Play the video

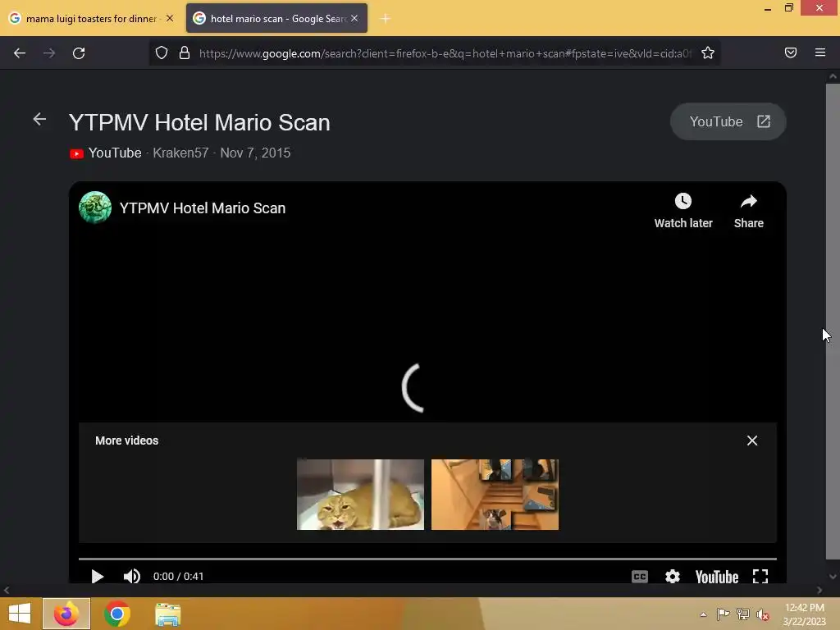click(x=97, y=577)
